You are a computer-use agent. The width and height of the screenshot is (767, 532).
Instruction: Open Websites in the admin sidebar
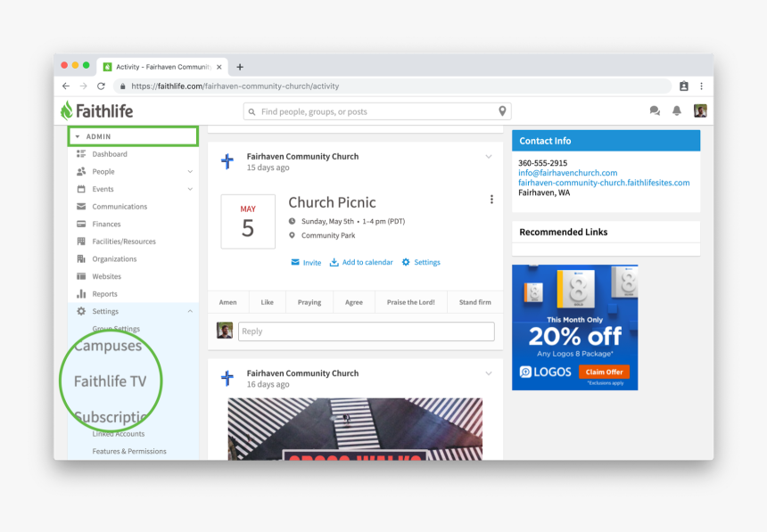pos(107,276)
